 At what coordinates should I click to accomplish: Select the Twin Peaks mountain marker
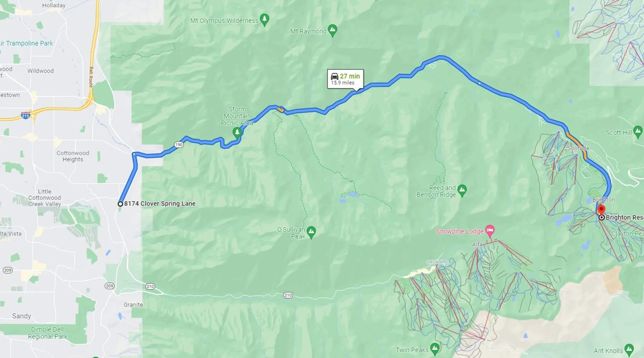click(435, 349)
